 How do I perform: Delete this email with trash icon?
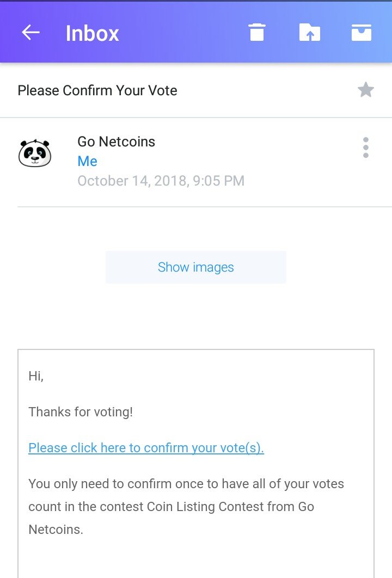tap(257, 33)
